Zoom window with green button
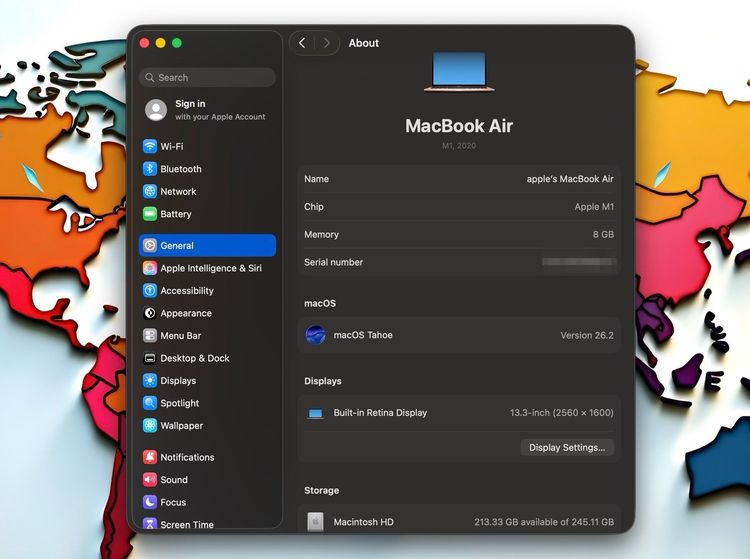 coord(177,43)
